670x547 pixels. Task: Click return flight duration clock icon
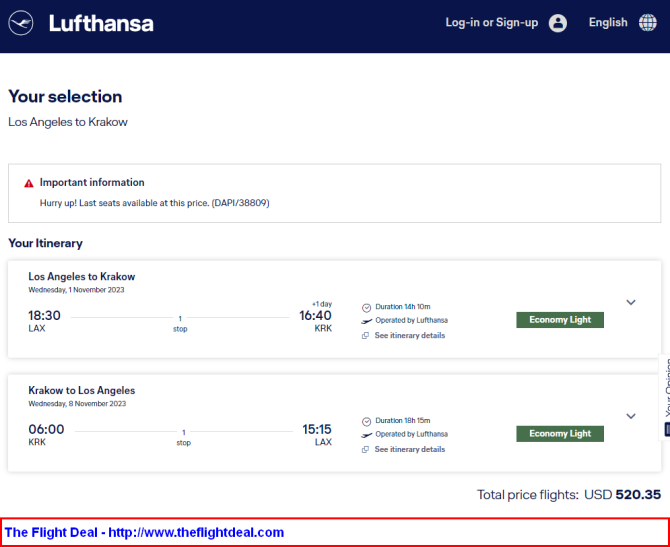[x=366, y=422]
